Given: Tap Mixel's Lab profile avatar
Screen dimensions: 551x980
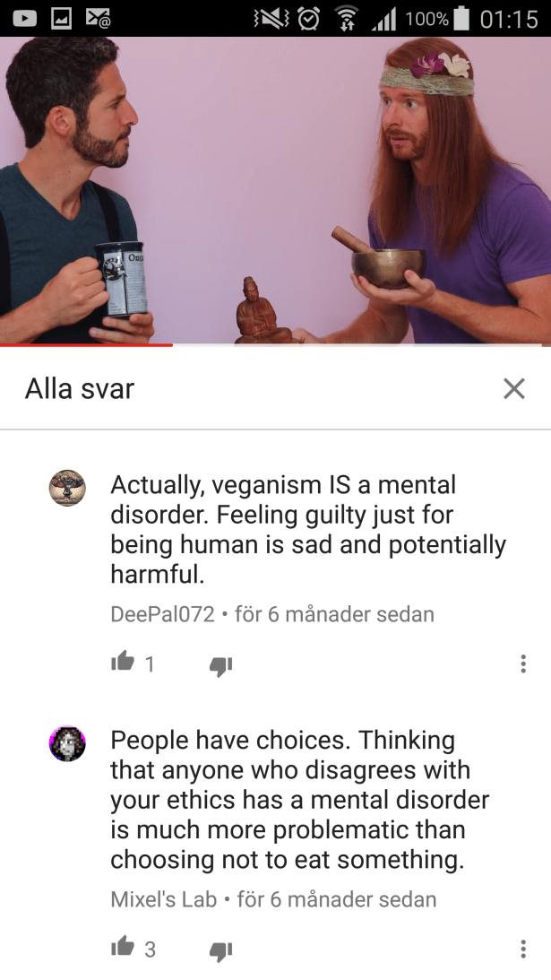Looking at the screenshot, I should [x=67, y=743].
